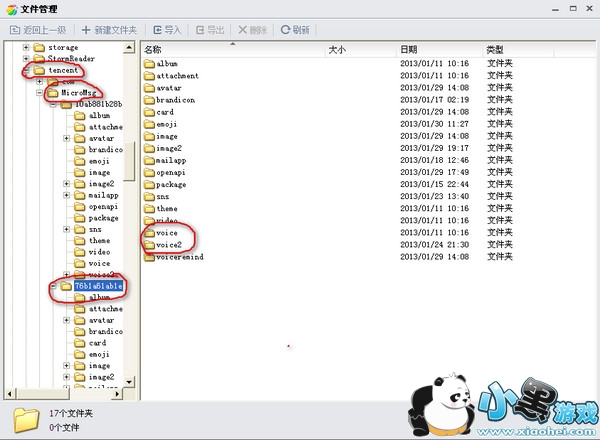This screenshot has width=600, height=440.
Task: Minimize the 文件管理 window
Action: [556, 8]
